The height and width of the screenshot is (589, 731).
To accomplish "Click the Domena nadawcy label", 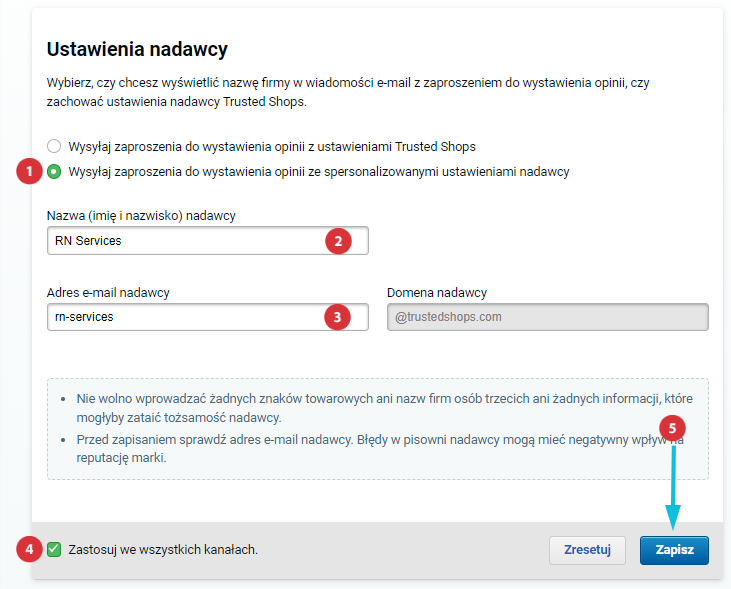I will click(x=437, y=292).
